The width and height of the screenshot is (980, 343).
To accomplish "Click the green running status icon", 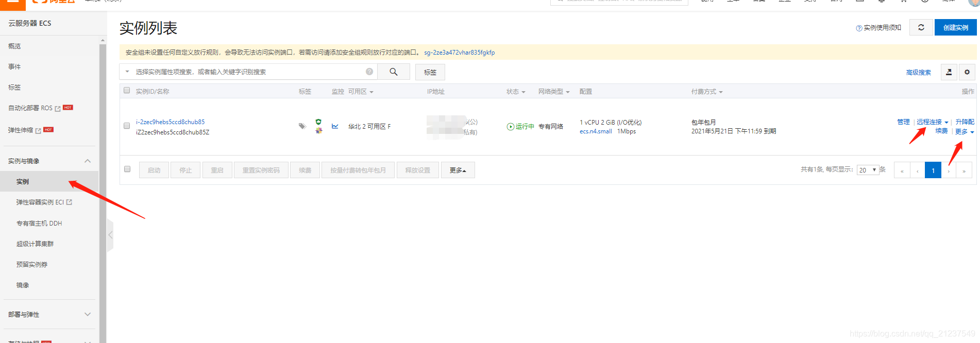I will tap(510, 127).
